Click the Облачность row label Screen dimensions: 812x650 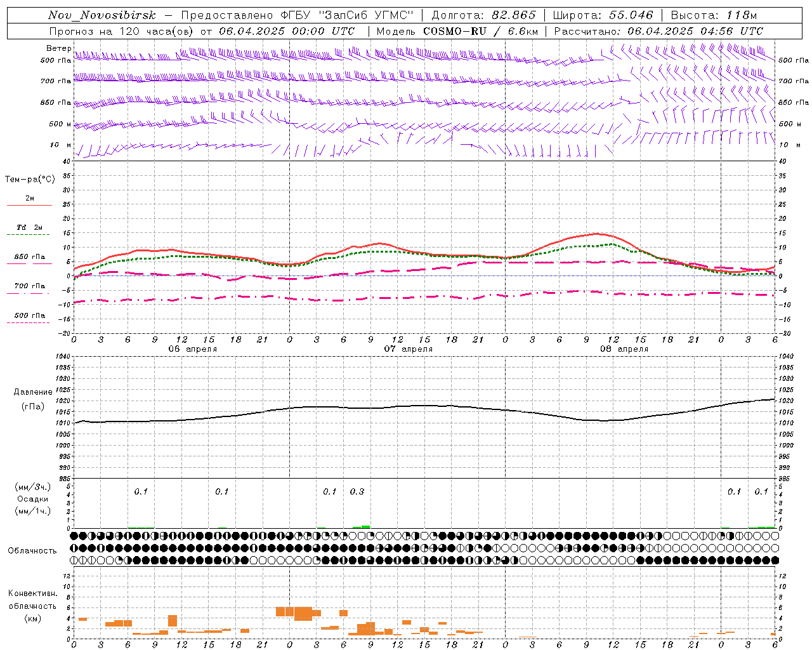[x=32, y=550]
